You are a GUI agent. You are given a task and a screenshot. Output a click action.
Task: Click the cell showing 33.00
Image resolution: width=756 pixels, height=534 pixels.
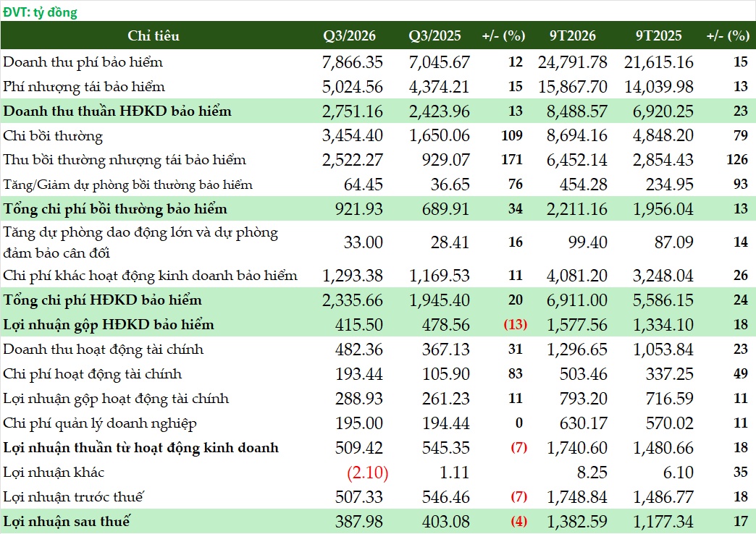363,242
